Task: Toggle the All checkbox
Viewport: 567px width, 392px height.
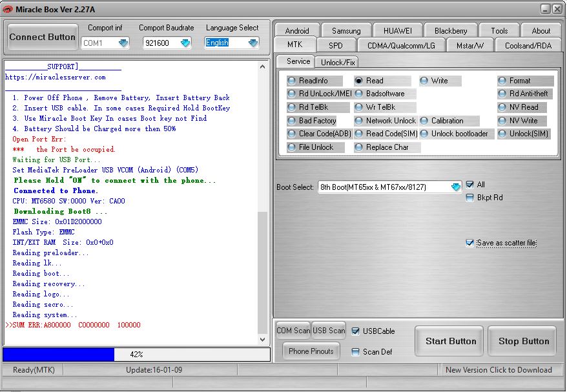Action: pos(469,185)
